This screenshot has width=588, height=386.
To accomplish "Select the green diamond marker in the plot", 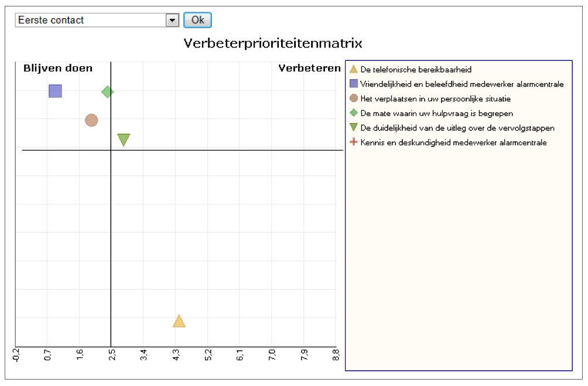I will coord(107,91).
